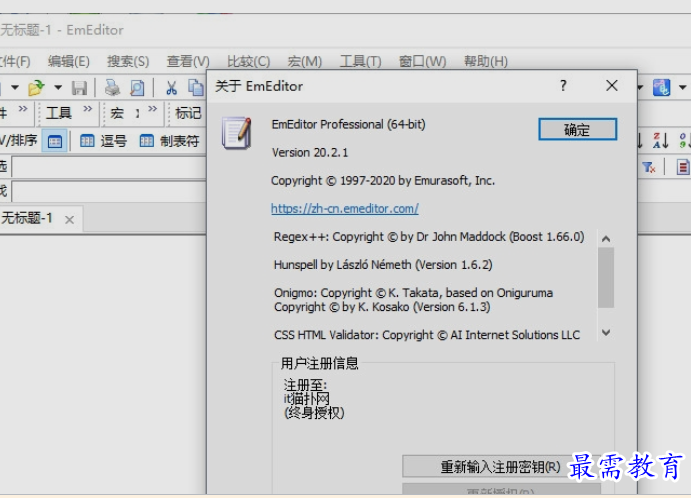Click the help question mark in dialog
Viewport: 691px width, 498px height.
click(563, 85)
